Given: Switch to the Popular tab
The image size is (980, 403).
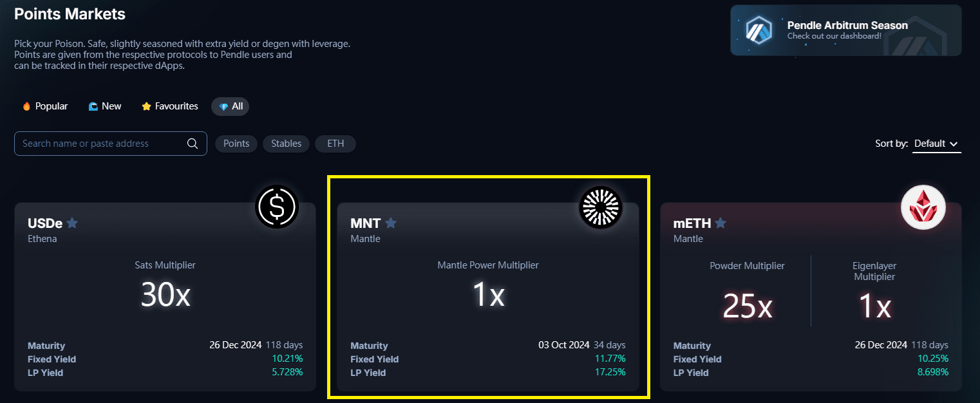Looking at the screenshot, I should (x=45, y=106).
